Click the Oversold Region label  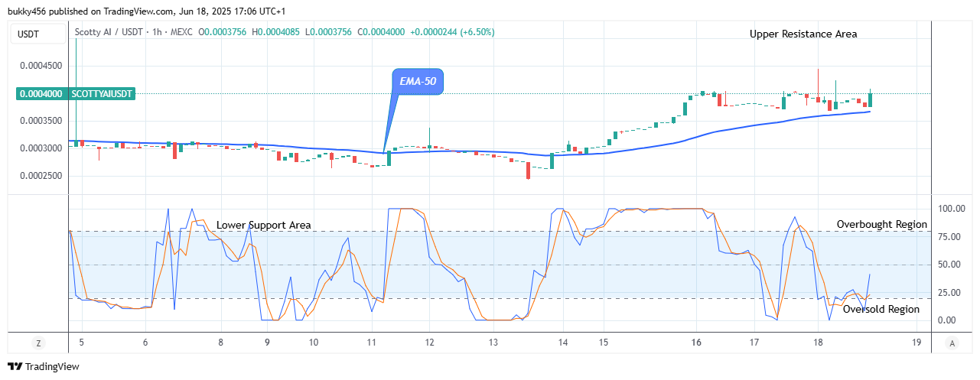click(881, 309)
